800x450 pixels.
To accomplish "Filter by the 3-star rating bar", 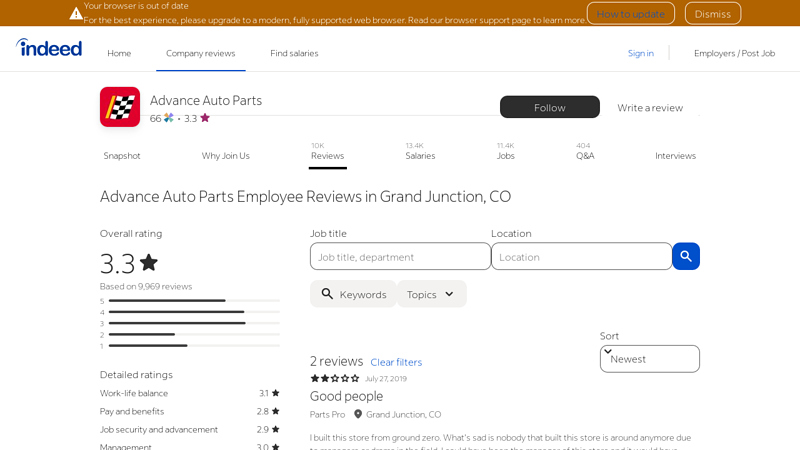I will click(x=190, y=323).
